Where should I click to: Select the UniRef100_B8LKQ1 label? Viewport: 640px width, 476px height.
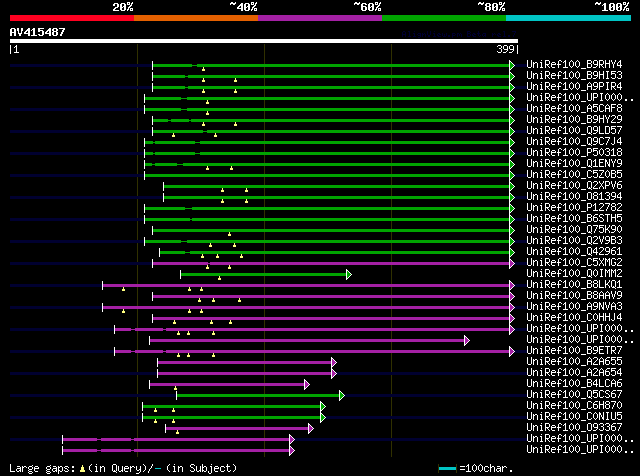(x=574, y=285)
